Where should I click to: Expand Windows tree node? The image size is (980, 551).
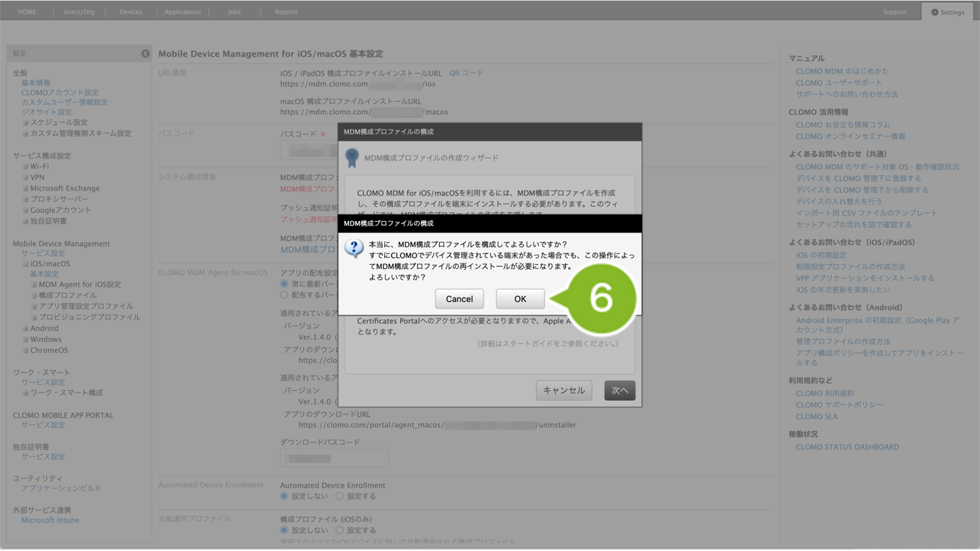[25, 339]
